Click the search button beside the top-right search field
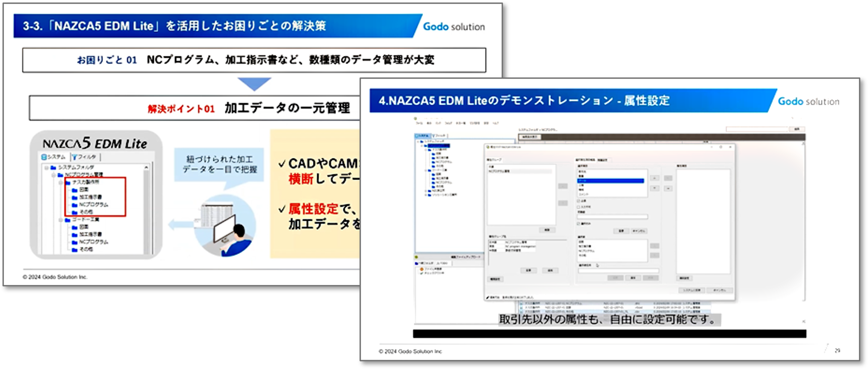Screen dimensions: 868x369 coord(797,129)
